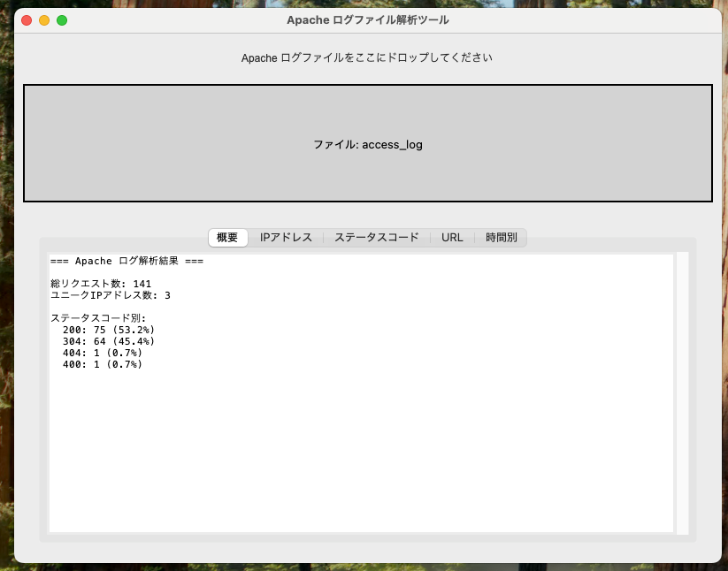This screenshot has width=728, height=571.
Task: Select the ステータスコード tab
Action: 377,238
